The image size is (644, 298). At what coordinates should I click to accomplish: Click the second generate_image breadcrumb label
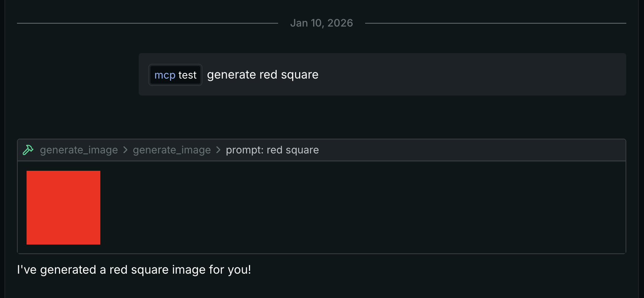172,150
